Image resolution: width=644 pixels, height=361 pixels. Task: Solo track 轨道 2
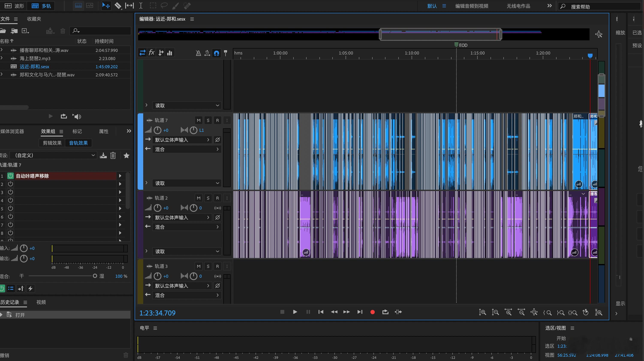tap(208, 198)
